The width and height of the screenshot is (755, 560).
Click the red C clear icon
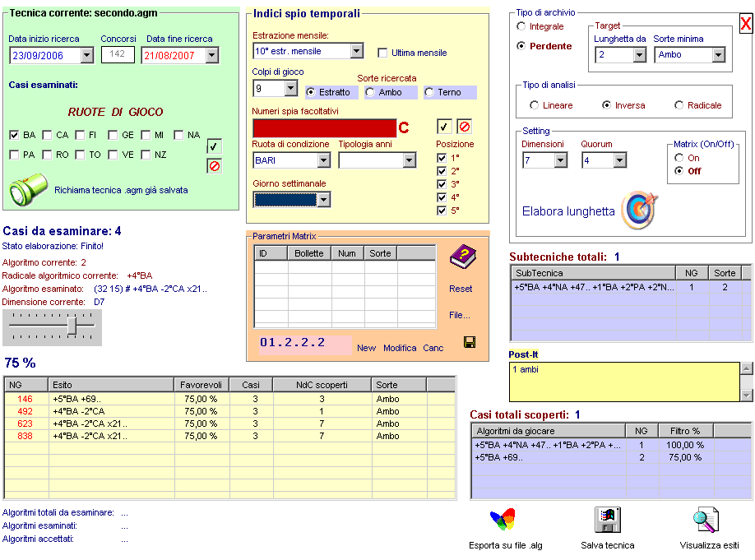click(404, 127)
